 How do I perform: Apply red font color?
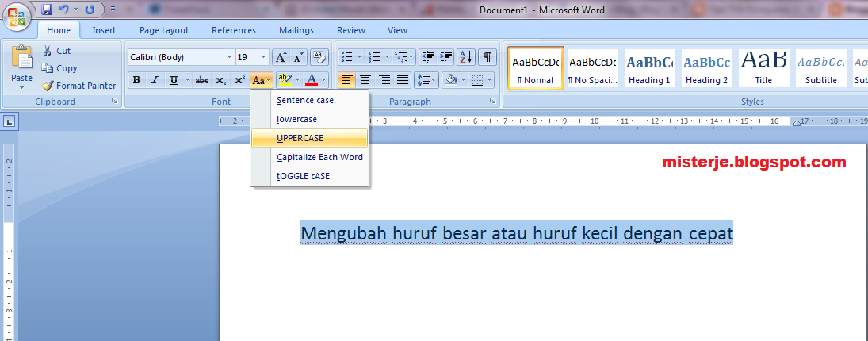[x=312, y=80]
